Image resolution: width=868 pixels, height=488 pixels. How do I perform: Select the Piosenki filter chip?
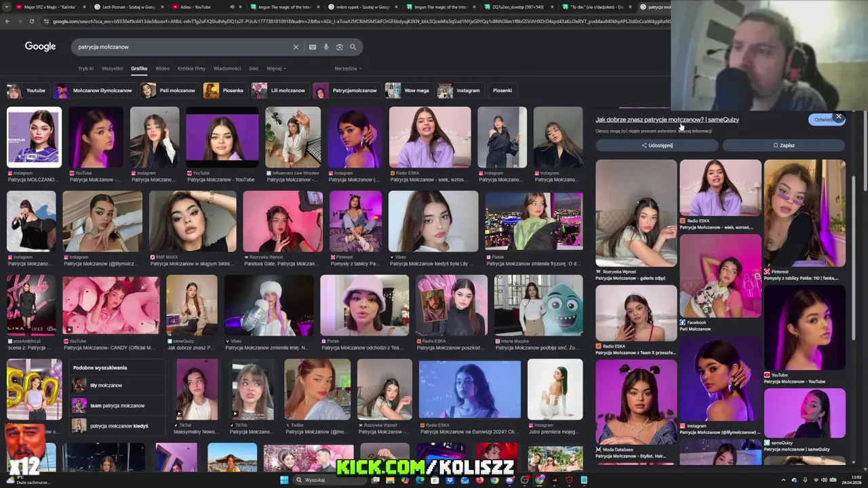pyautogui.click(x=502, y=90)
